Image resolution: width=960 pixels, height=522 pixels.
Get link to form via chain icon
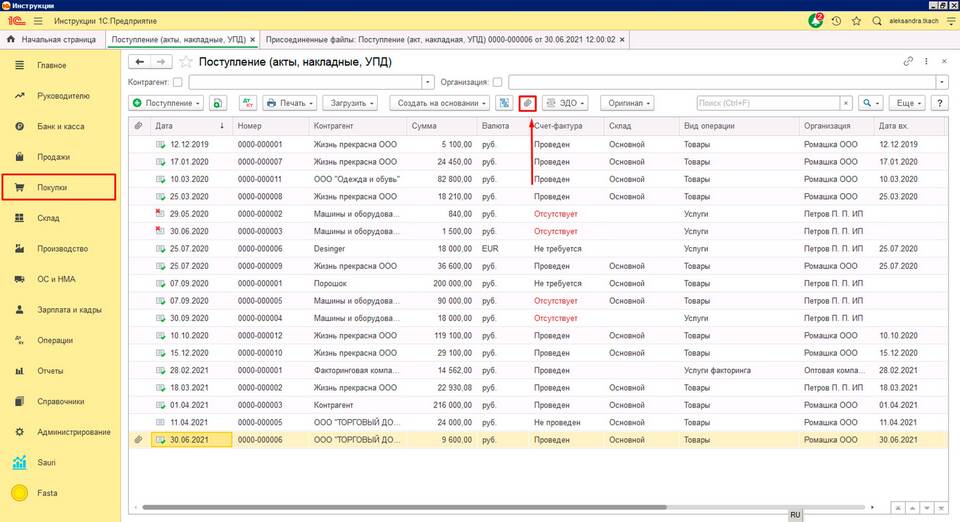pyautogui.click(x=908, y=62)
